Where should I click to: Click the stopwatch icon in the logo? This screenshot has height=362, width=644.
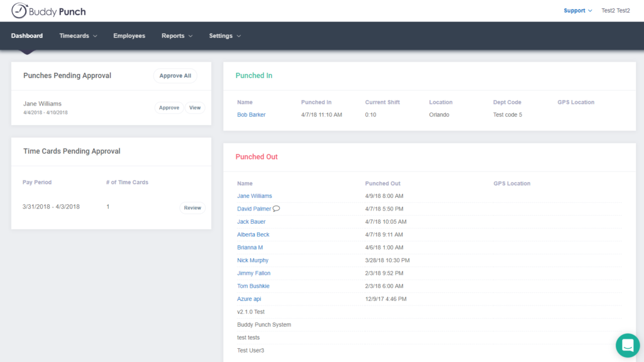20,11
